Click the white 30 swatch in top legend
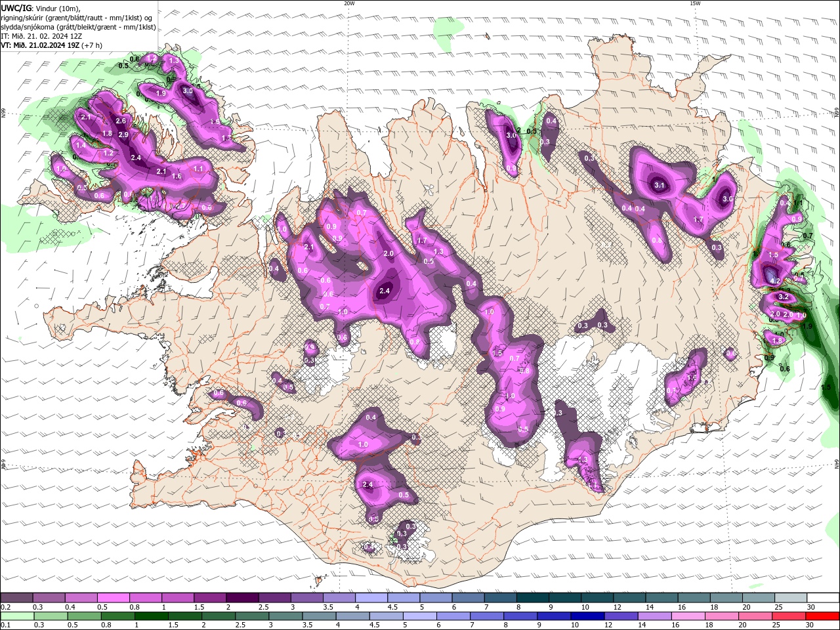Viewport: 840px width, 630px height. [823, 598]
